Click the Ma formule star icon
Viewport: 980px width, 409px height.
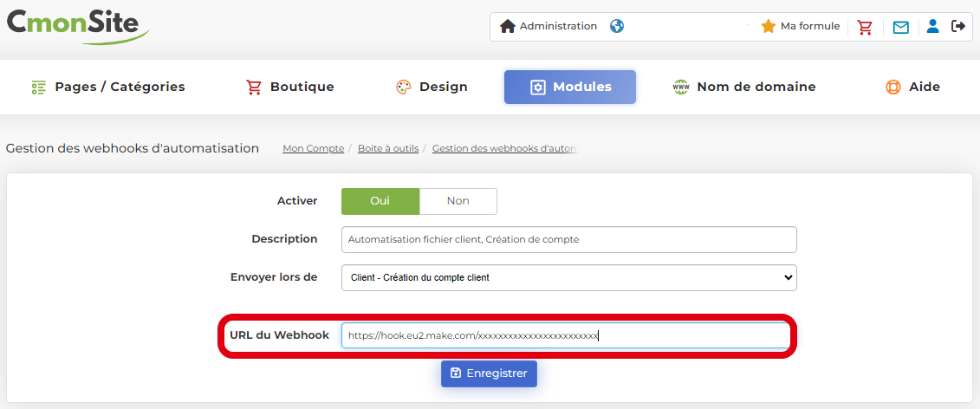[x=768, y=27]
